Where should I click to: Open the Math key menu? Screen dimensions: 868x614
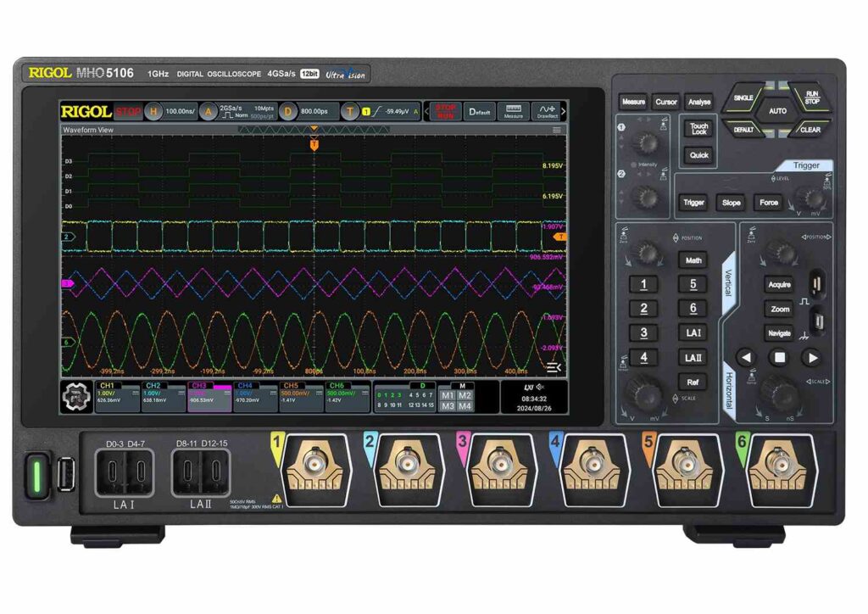pos(693,260)
